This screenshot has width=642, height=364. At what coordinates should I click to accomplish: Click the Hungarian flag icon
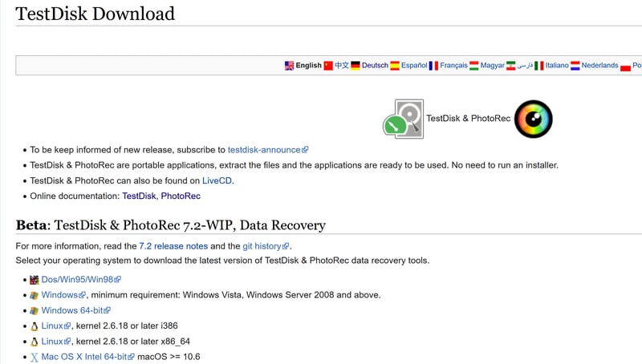tap(474, 66)
